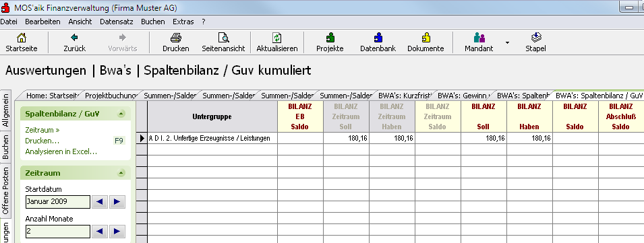Open the Bearbeiten menu
Screen dimensions: 644x243
tap(42, 22)
